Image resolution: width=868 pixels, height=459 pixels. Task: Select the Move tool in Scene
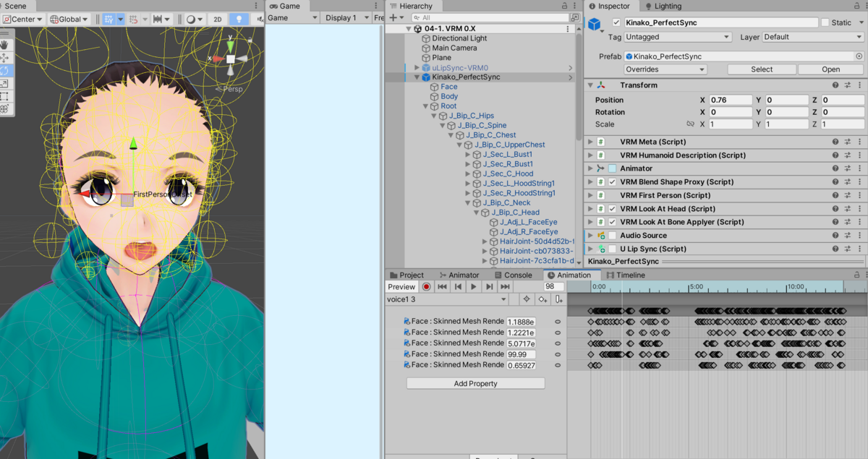(x=5, y=57)
